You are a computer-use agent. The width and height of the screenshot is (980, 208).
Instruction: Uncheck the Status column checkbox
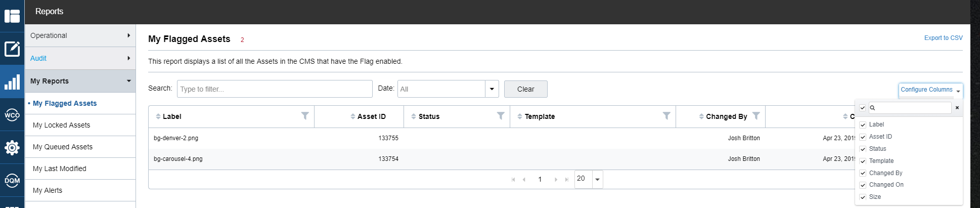tap(863, 149)
